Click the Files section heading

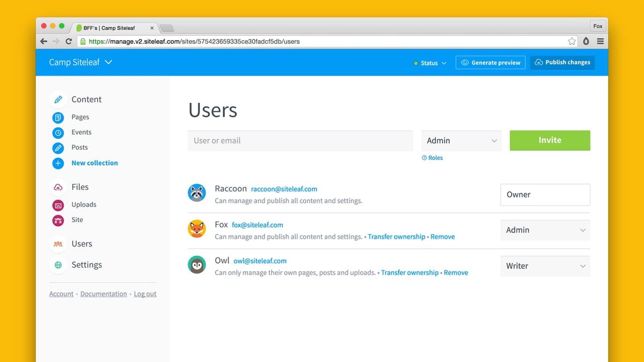pyautogui.click(x=80, y=187)
